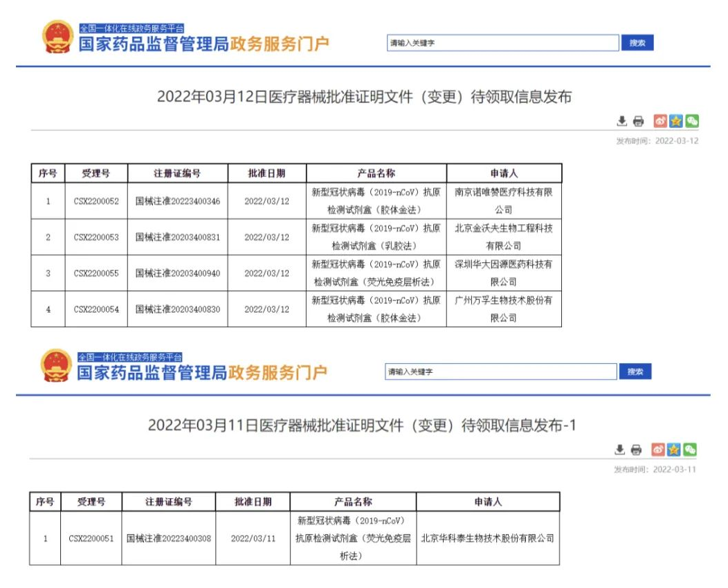Click national emblem logo above 03月12日 notice

tap(57, 37)
